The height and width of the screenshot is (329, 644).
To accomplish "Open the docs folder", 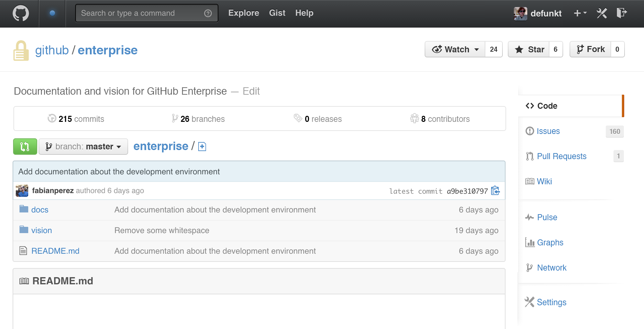I will coord(40,210).
